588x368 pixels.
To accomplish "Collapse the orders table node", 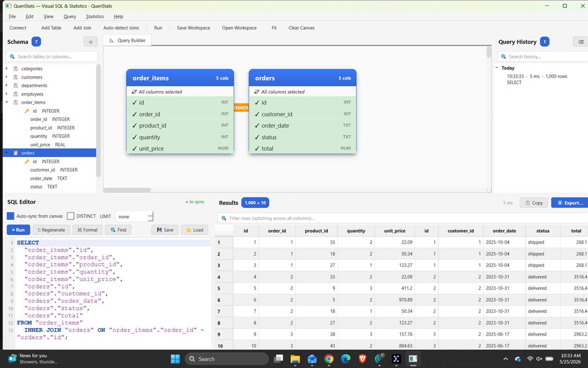I will pos(7,153).
